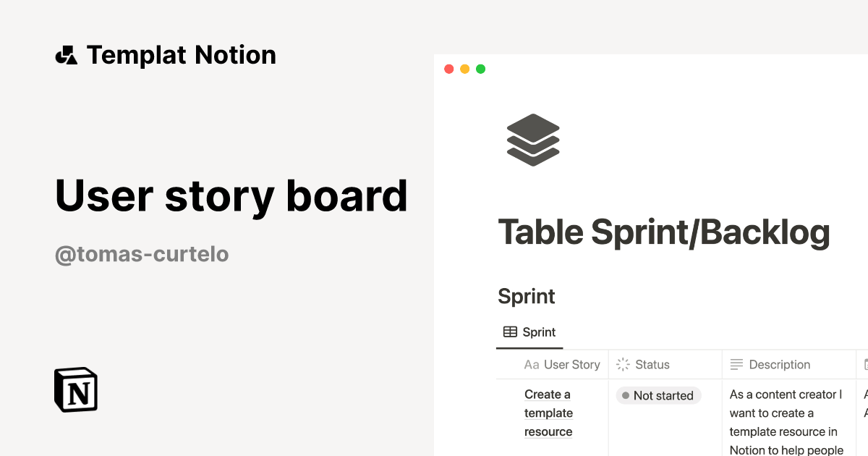Select the Table Sprint/Backlog page title
The image size is (868, 456).
(663, 232)
